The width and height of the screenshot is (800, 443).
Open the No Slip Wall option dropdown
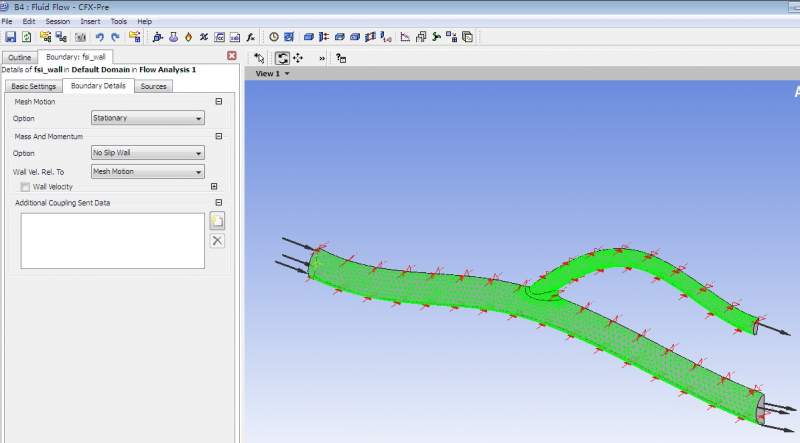point(148,153)
